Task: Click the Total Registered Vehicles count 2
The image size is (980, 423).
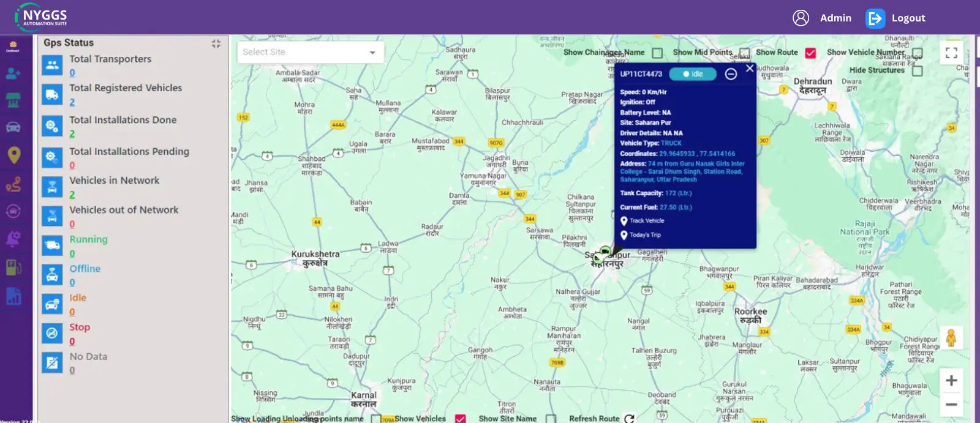Action: (x=72, y=103)
